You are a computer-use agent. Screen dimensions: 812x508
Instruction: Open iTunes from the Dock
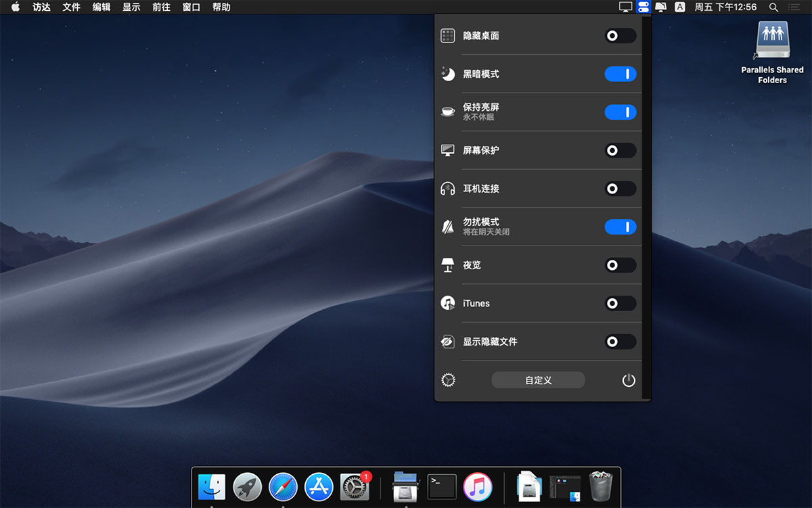pyautogui.click(x=477, y=486)
